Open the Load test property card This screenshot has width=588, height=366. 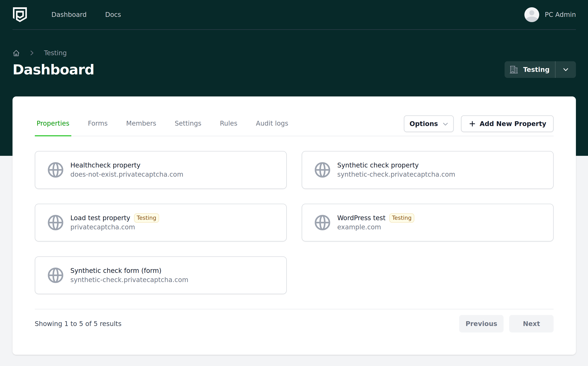coord(161,222)
